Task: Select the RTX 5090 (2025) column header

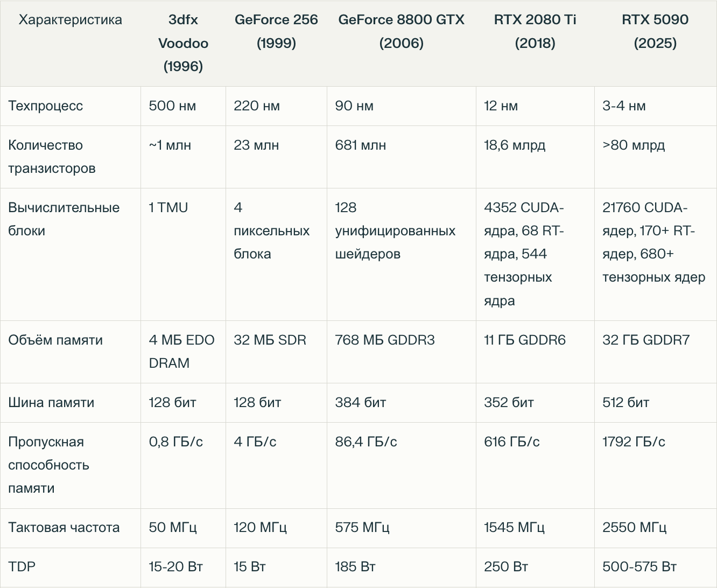Action: [x=655, y=31]
